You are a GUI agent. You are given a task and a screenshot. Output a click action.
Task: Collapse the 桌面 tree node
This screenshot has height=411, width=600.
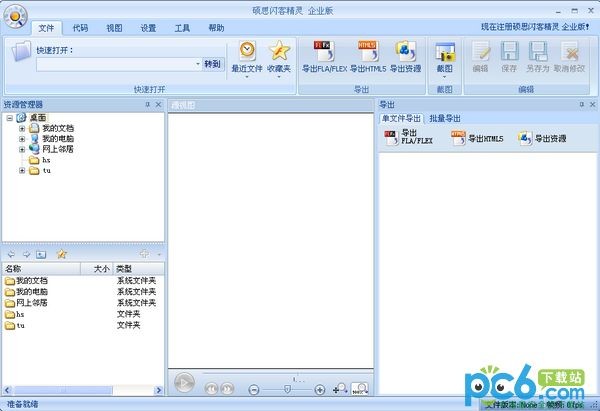(x=10, y=118)
